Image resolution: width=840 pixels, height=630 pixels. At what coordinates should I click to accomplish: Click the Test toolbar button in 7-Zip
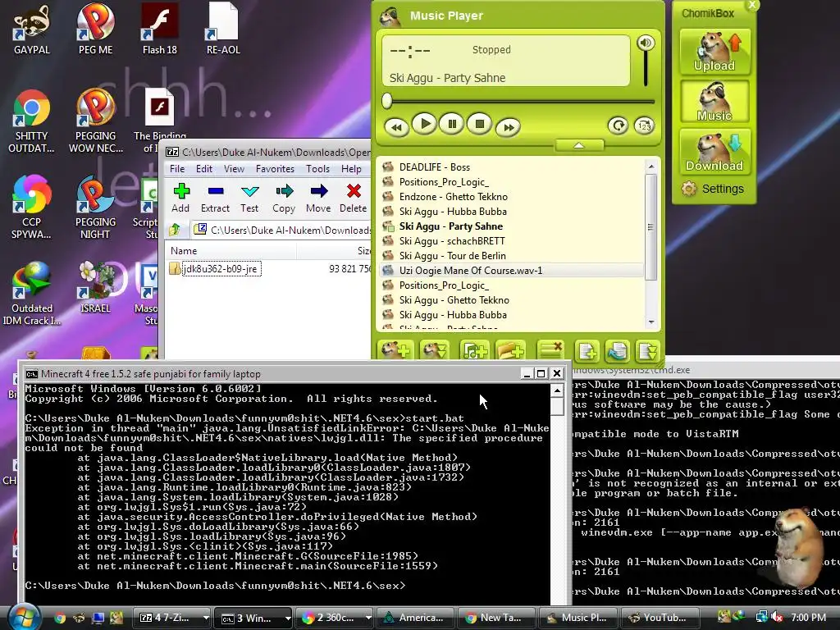coord(249,198)
